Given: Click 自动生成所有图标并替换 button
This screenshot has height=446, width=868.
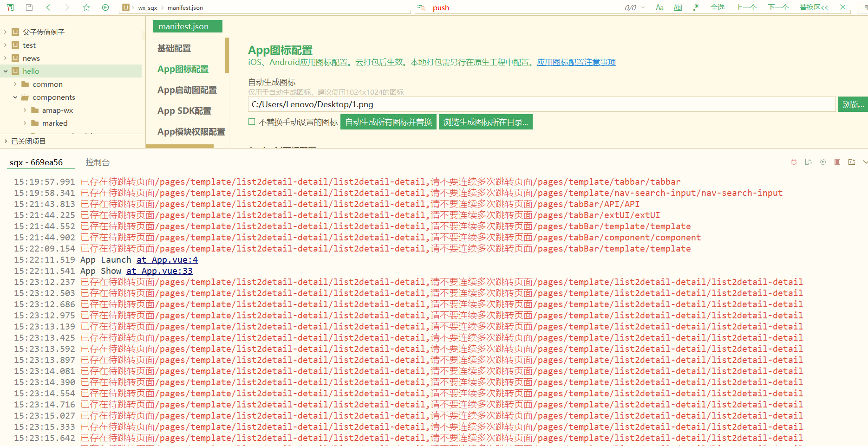Looking at the screenshot, I should [388, 122].
